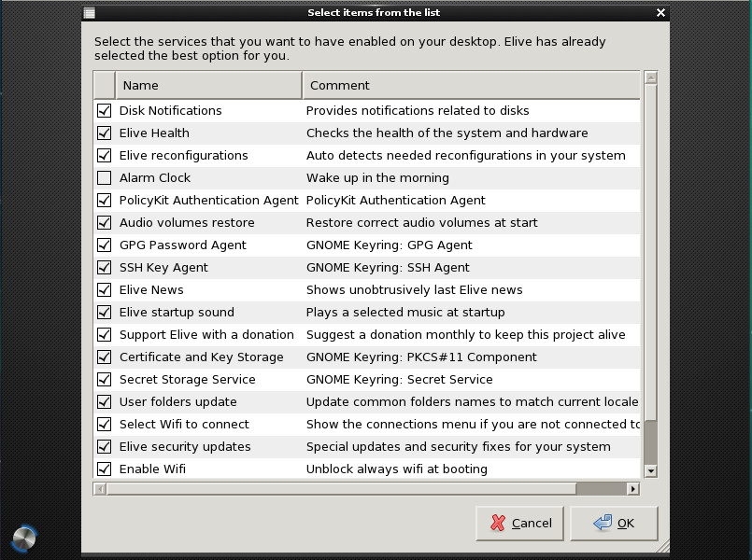The height and width of the screenshot is (560, 752).
Task: Enable the Alarm Clock checkbox
Action: pos(104,178)
